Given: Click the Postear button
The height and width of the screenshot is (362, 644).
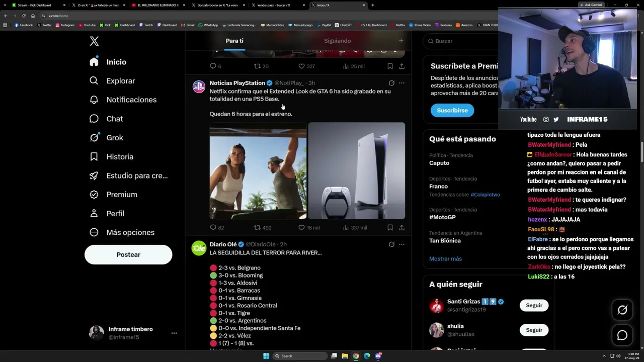Looking at the screenshot, I should coord(128,254).
